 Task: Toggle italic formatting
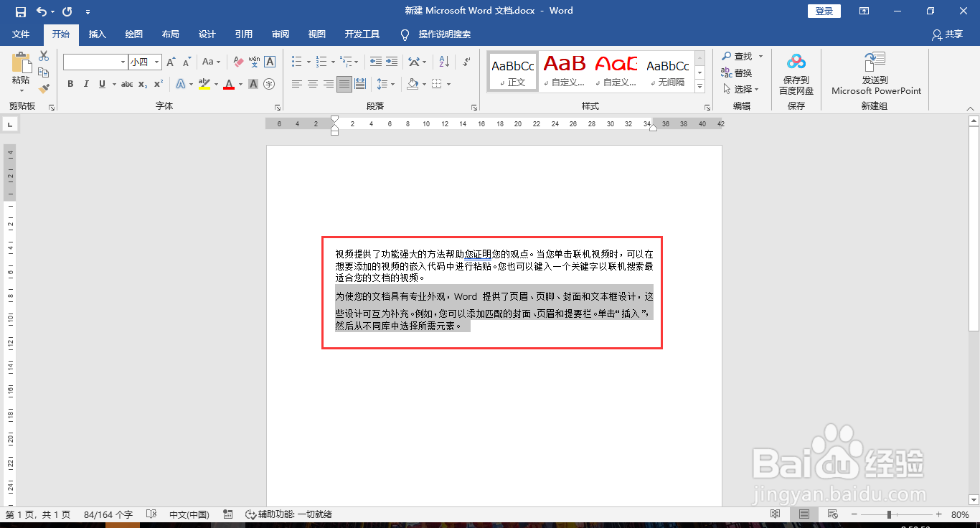coord(87,84)
